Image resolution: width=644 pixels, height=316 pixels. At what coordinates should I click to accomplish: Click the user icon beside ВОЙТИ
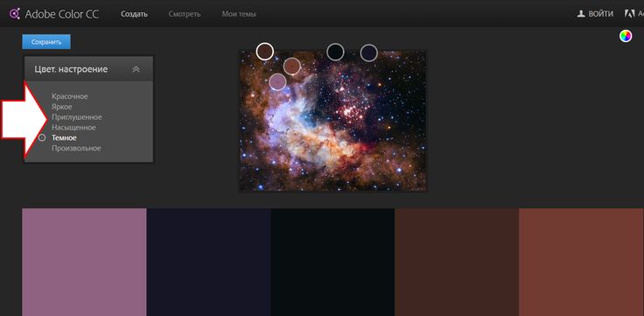(x=581, y=14)
